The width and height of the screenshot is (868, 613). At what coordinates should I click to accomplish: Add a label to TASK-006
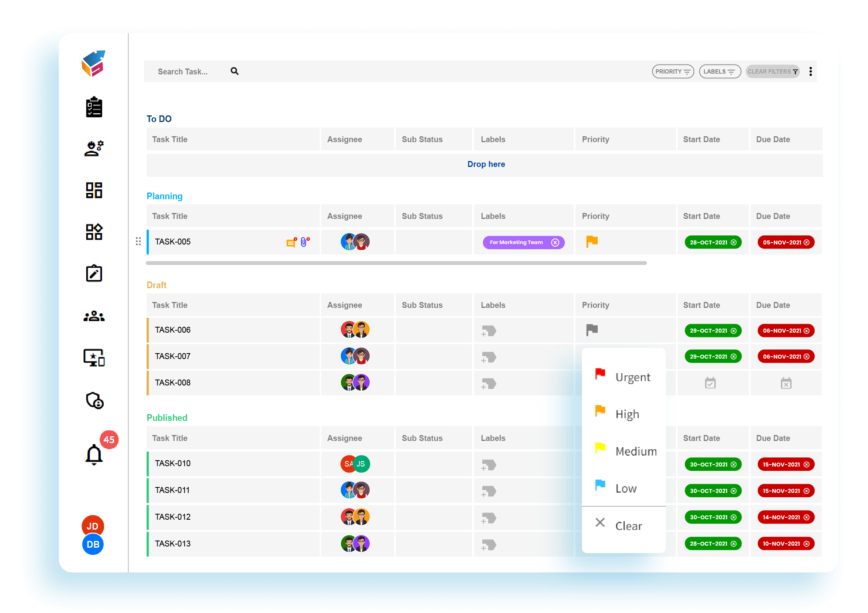click(x=489, y=331)
